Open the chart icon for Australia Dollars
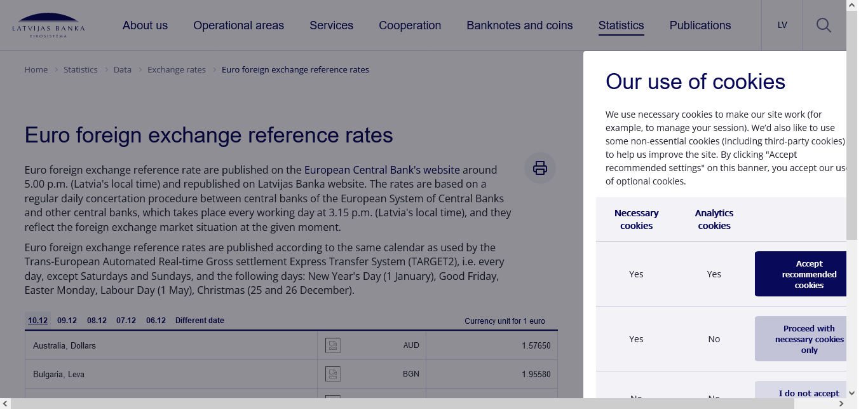The height and width of the screenshot is (409, 868). (x=333, y=345)
